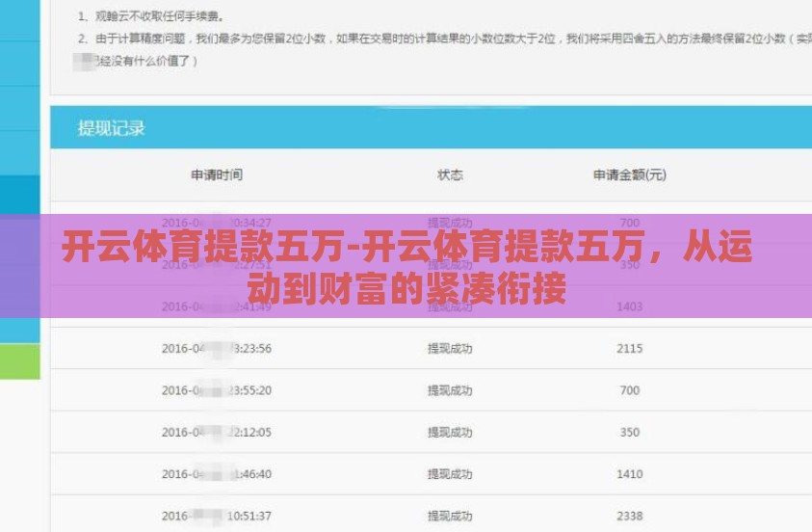Select the 状态 column header
This screenshot has height=532, width=812.
(x=450, y=175)
